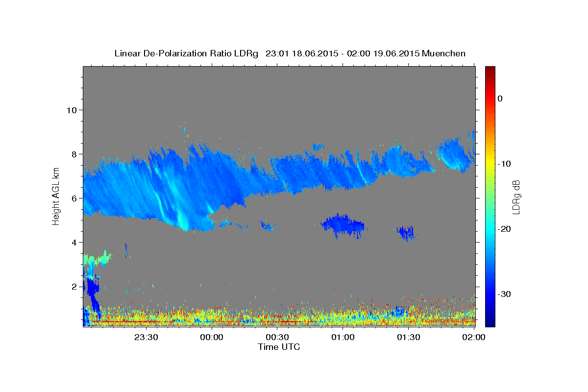Click the colorbar value 0
The image size is (588, 392).
[x=500, y=98]
